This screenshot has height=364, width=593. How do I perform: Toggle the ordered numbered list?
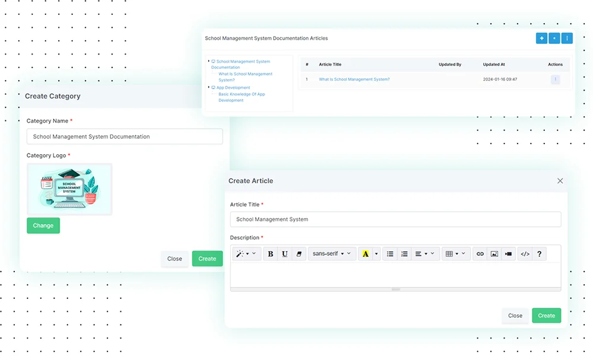[404, 254]
